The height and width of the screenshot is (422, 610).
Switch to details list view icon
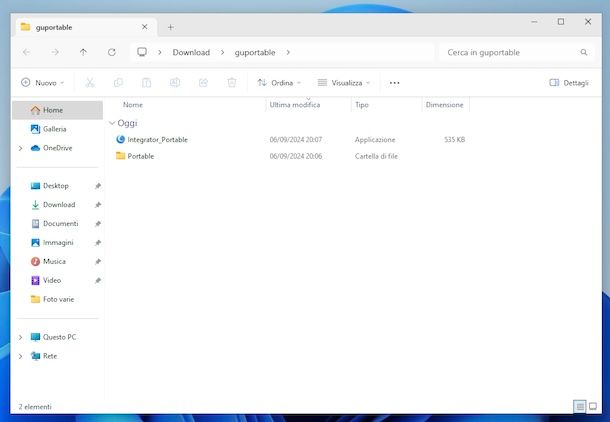pos(580,406)
